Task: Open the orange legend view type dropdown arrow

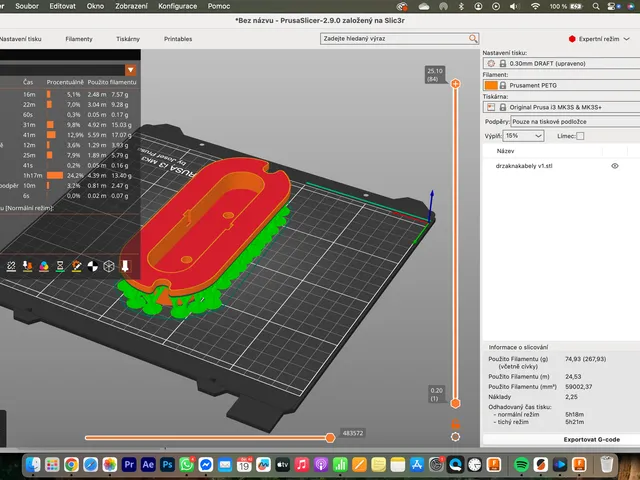Action: [131, 70]
